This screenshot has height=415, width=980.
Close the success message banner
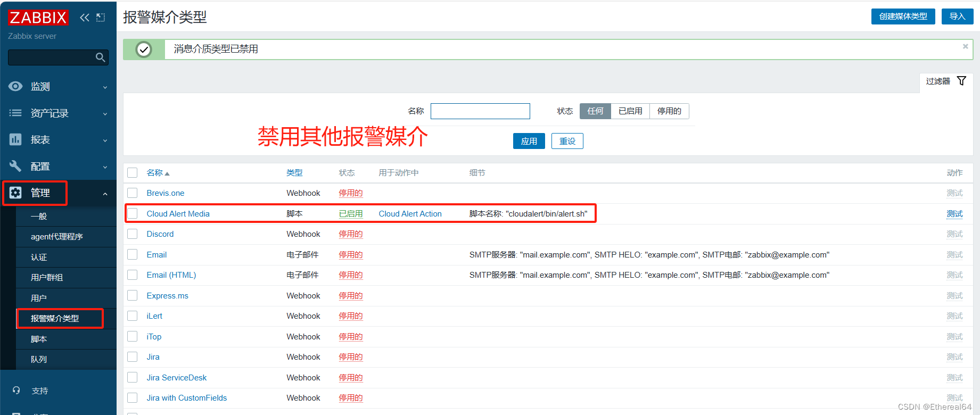[965, 46]
